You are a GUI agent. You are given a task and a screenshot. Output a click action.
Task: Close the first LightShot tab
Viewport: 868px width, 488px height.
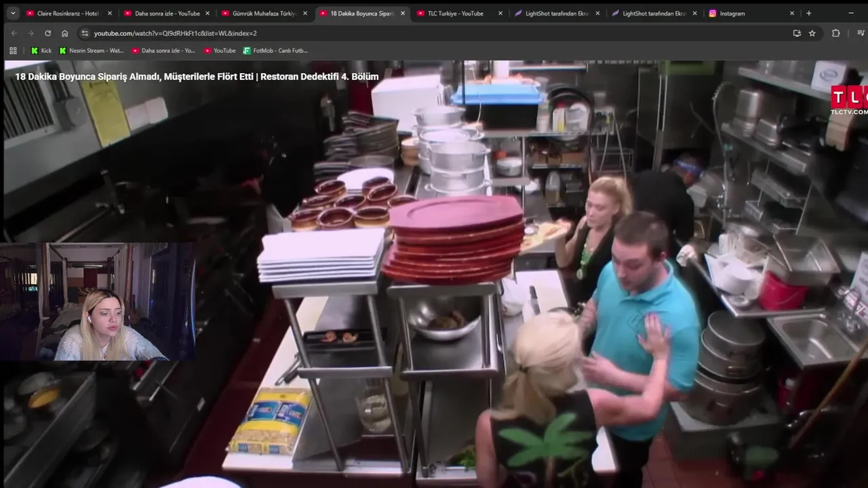coord(597,13)
